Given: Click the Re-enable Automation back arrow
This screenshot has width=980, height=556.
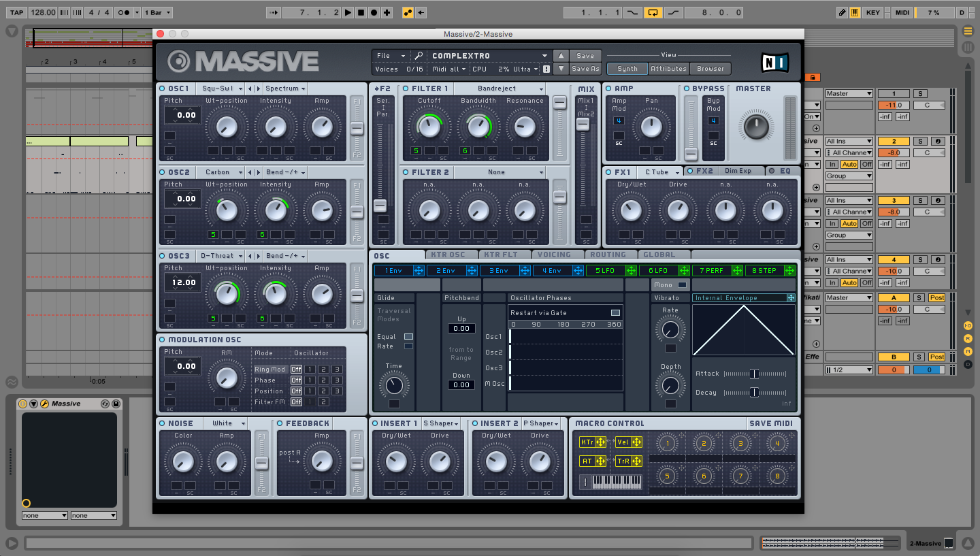Looking at the screenshot, I should coord(421,12).
